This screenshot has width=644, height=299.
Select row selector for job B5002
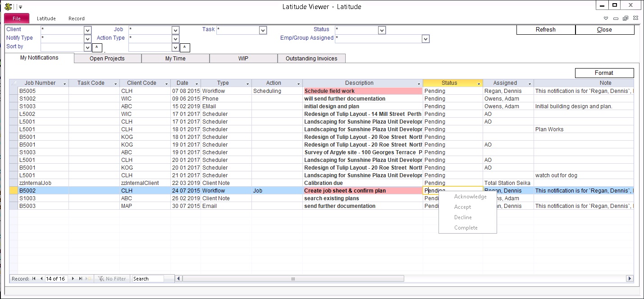coord(13,191)
